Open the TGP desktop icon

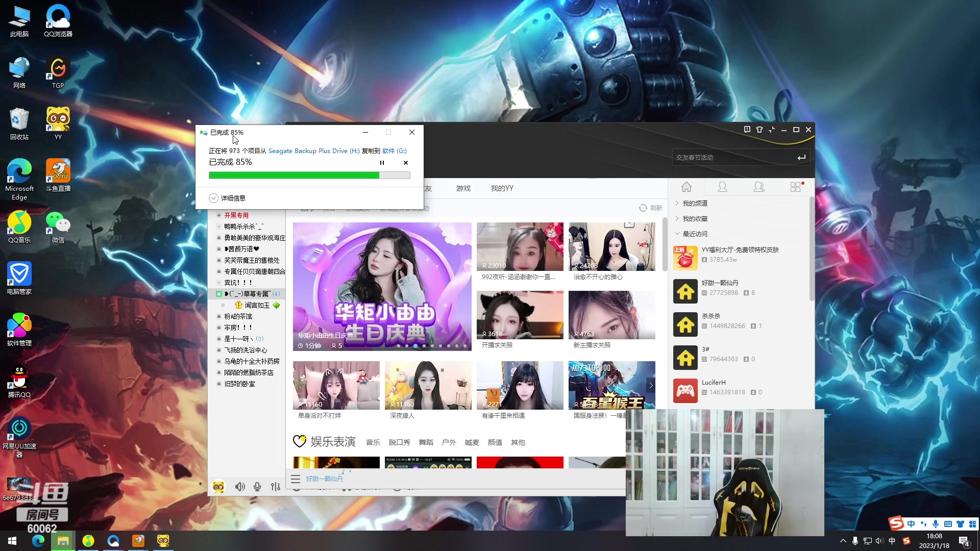point(58,72)
